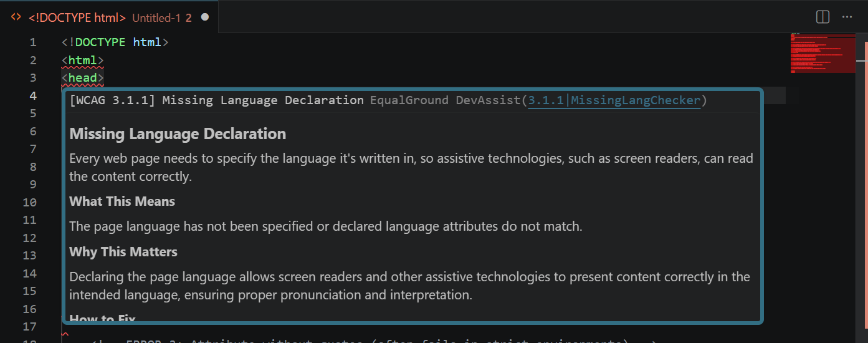
Task: Click line number 14 in gutter
Action: [x=29, y=274]
